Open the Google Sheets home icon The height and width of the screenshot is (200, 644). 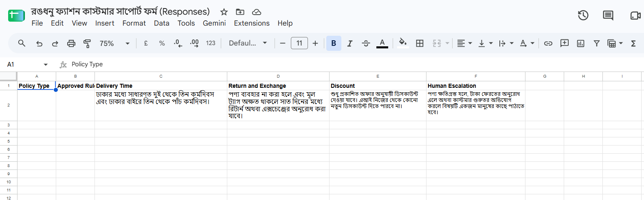[16, 16]
